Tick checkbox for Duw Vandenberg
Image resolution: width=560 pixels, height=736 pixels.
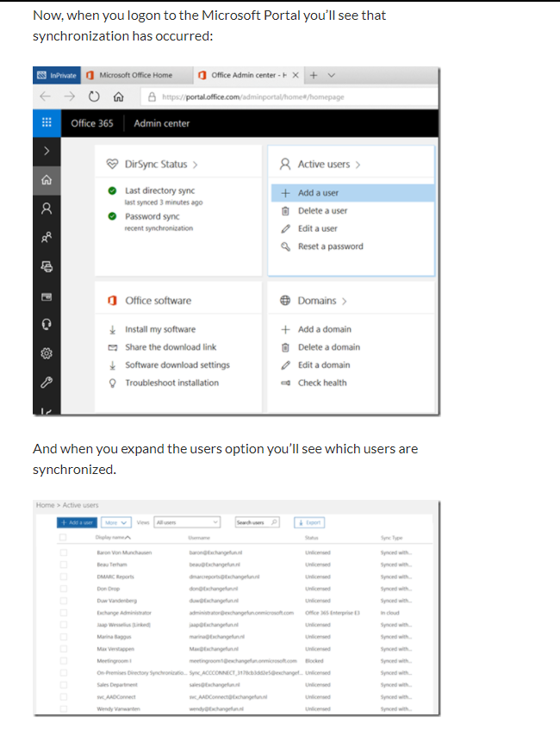coord(64,601)
